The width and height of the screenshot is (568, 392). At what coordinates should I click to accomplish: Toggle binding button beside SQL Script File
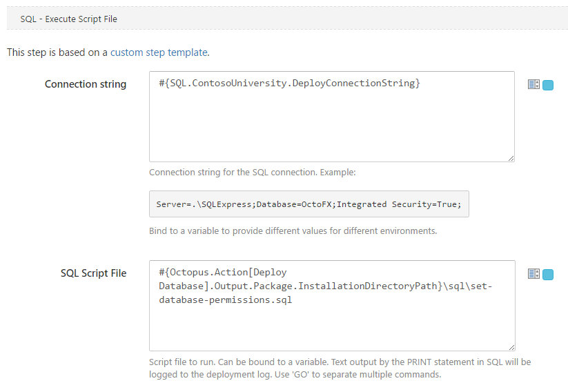549,275
